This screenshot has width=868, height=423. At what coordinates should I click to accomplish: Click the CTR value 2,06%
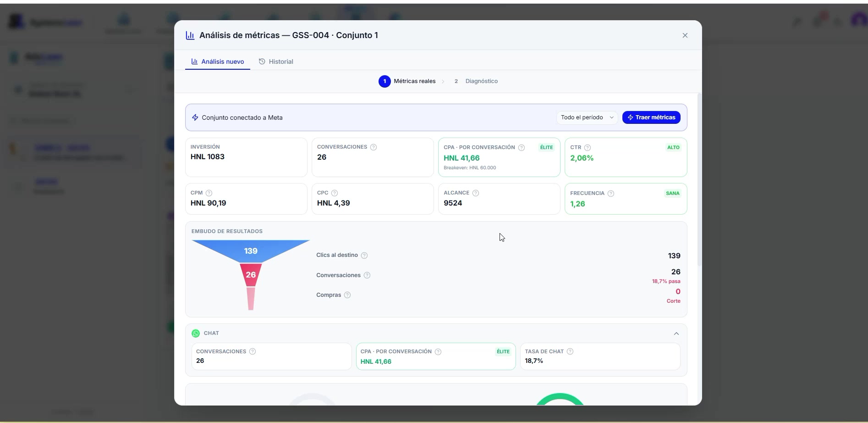click(582, 158)
